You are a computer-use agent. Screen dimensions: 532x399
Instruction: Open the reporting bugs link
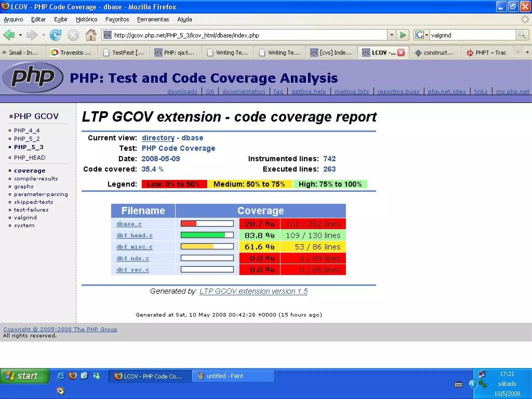pyautogui.click(x=398, y=91)
